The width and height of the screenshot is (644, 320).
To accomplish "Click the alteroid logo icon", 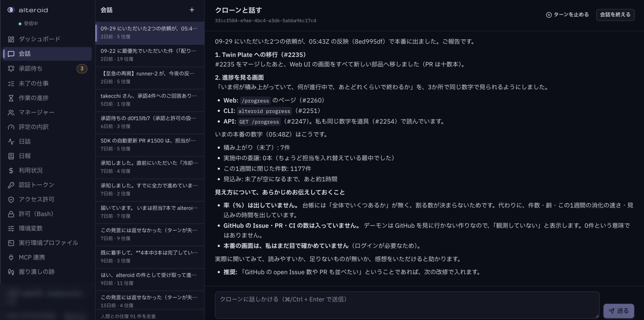I will [11, 10].
